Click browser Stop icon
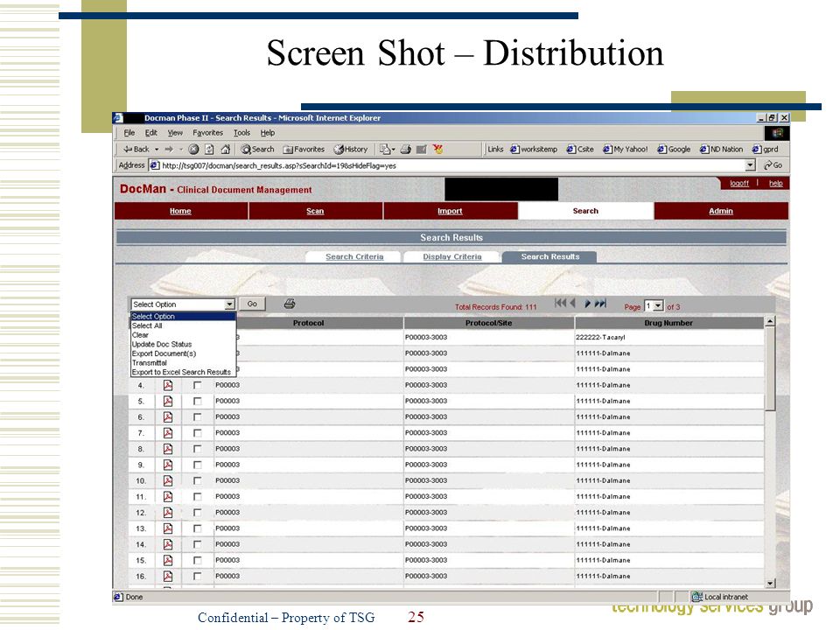 (193, 150)
